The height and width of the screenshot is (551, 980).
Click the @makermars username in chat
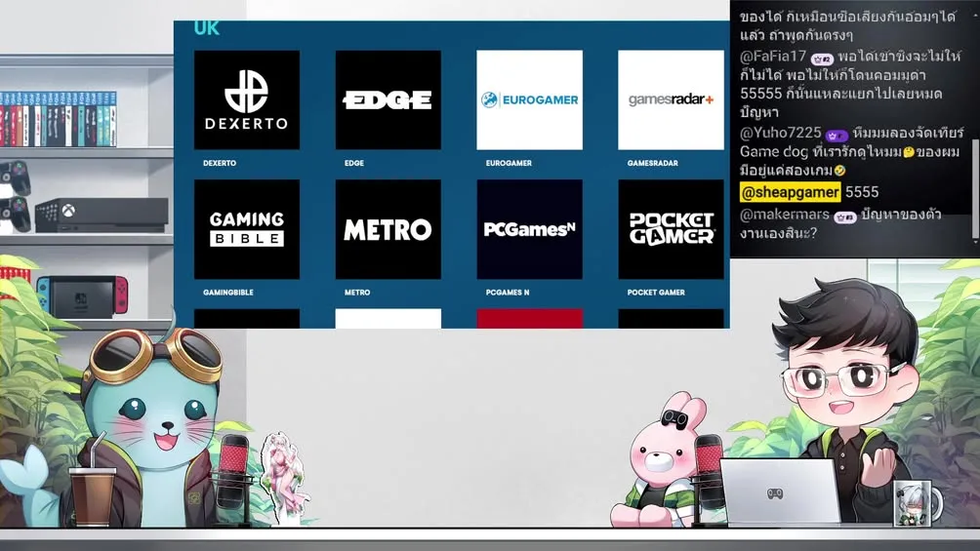pyautogui.click(x=785, y=215)
